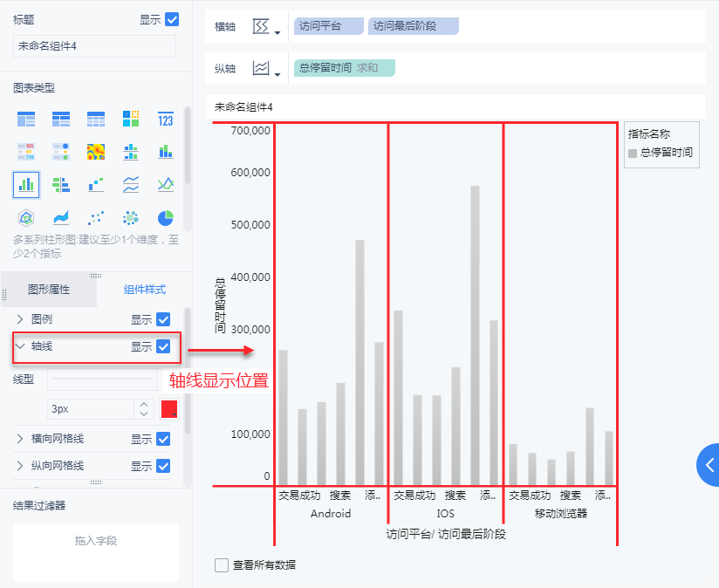Select the dot matrix table chart type

pos(61,152)
